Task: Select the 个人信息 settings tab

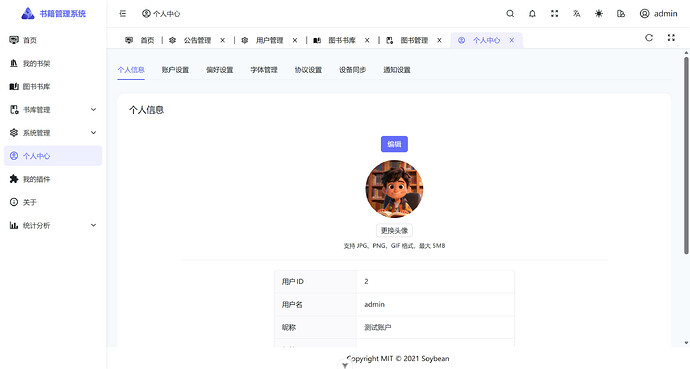Action: (131, 70)
